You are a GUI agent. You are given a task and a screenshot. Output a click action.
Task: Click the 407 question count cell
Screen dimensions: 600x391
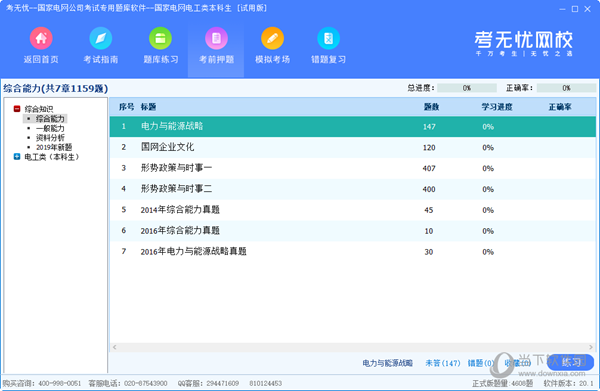pos(429,168)
